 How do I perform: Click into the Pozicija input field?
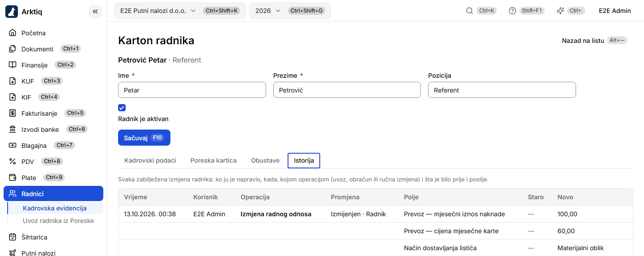(502, 90)
